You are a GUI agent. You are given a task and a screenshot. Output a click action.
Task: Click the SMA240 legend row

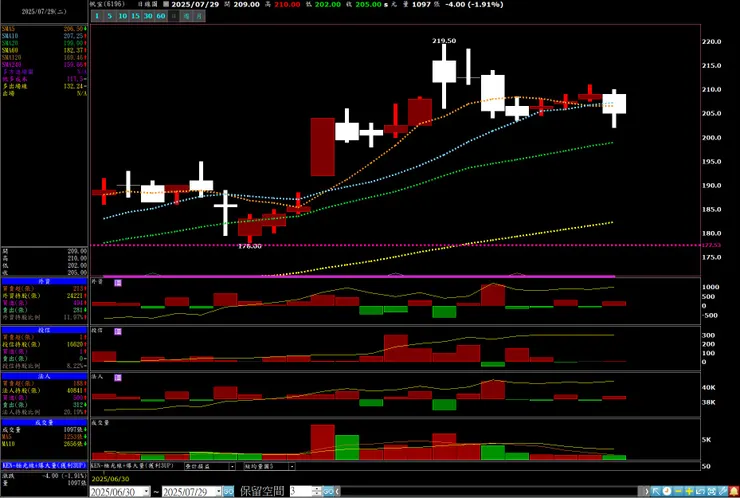(x=44, y=64)
